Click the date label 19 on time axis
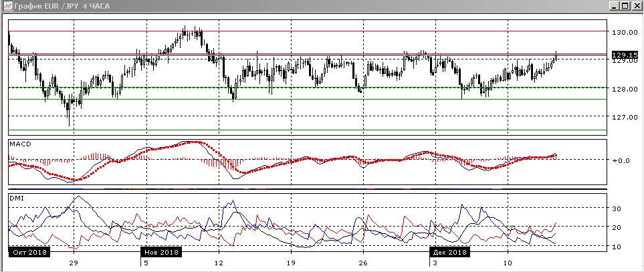This screenshot has height=272, width=644. [x=291, y=263]
